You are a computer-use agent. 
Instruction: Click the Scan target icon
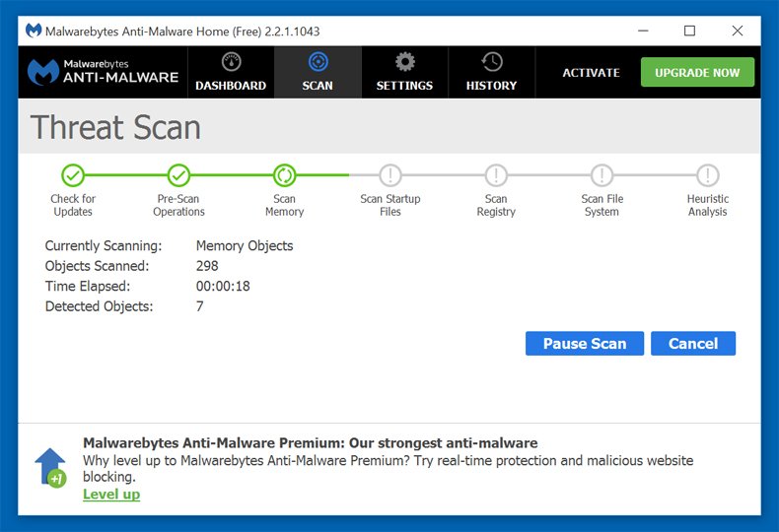pyautogui.click(x=318, y=62)
